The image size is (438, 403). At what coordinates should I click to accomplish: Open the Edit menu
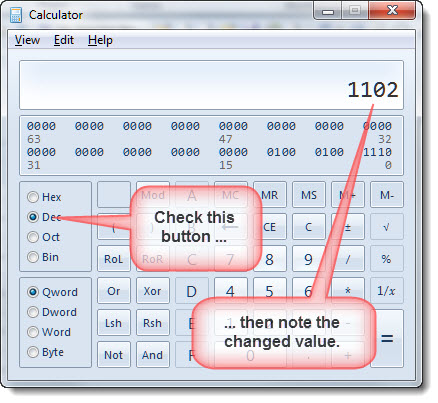point(64,40)
